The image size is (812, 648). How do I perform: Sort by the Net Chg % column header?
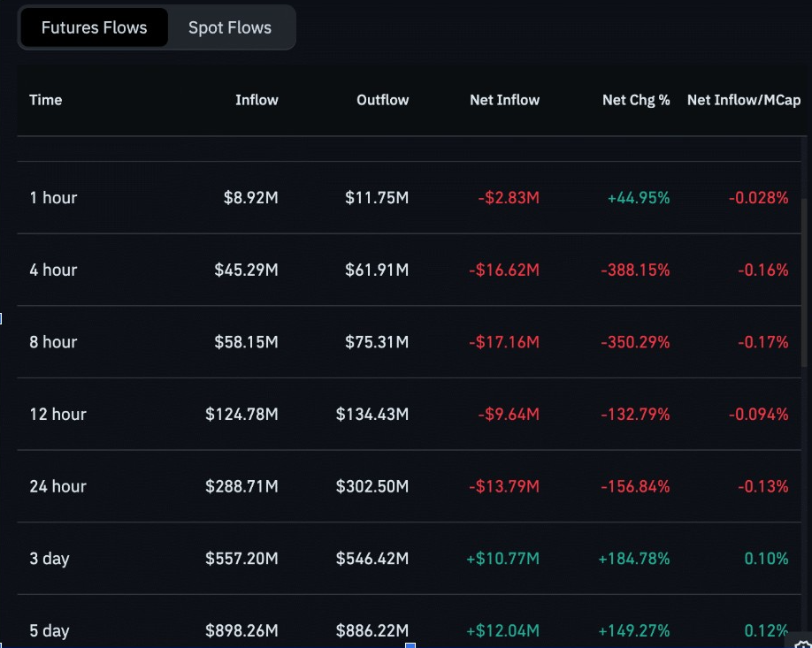636,100
